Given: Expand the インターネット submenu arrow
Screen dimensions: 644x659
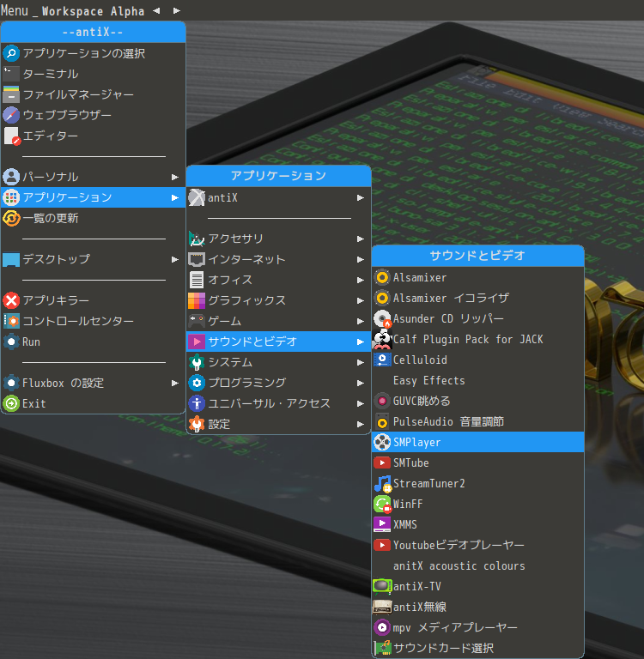Looking at the screenshot, I should [x=361, y=259].
